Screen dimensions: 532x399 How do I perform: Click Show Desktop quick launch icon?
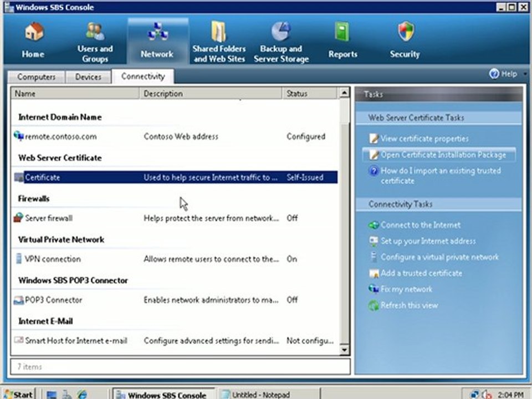pyautogui.click(x=52, y=395)
